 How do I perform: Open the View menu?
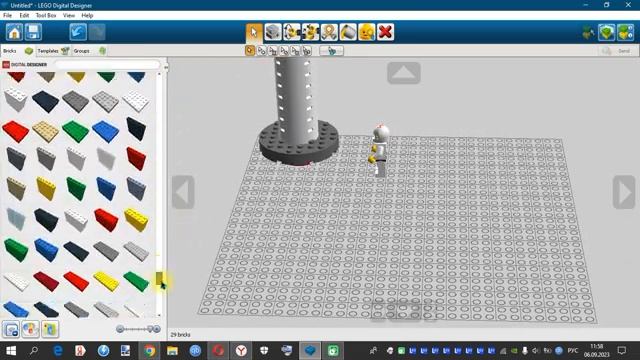[69, 16]
